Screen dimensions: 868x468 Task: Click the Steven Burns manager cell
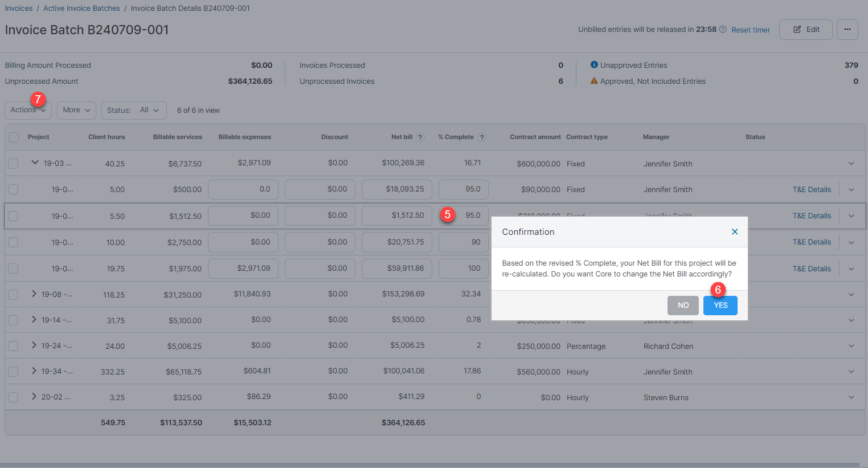pyautogui.click(x=666, y=397)
